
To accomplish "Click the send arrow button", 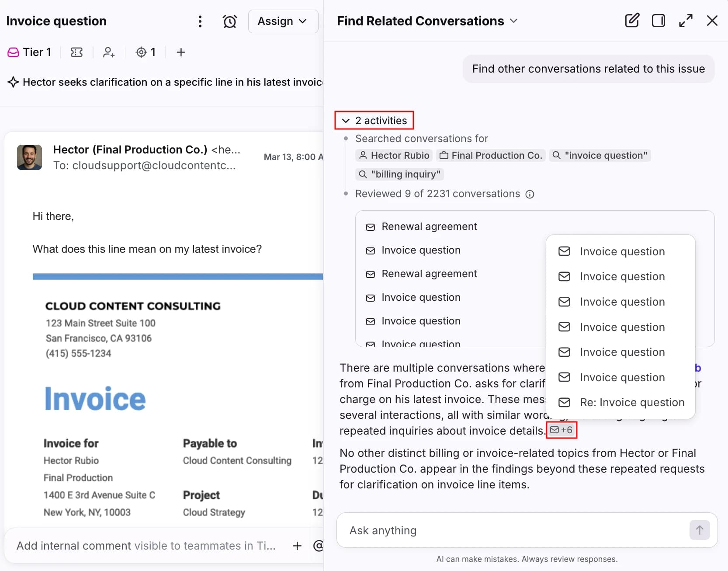I will click(700, 530).
